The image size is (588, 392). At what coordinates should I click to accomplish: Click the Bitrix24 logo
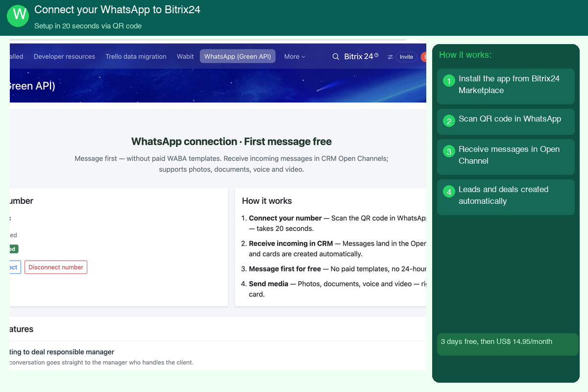click(x=358, y=56)
